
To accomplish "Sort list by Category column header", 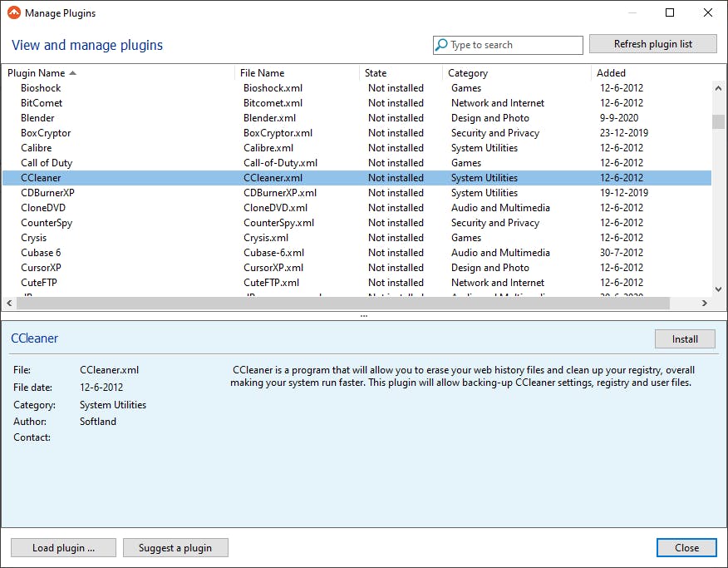I will [468, 73].
